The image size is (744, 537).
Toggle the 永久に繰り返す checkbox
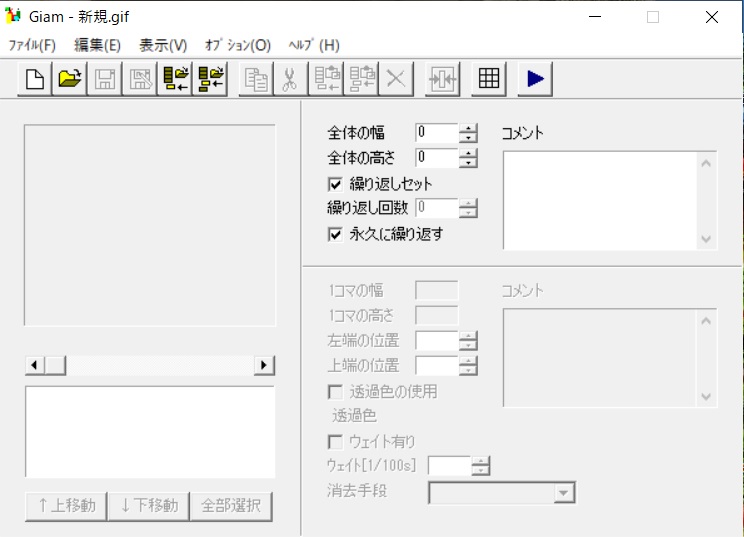335,234
